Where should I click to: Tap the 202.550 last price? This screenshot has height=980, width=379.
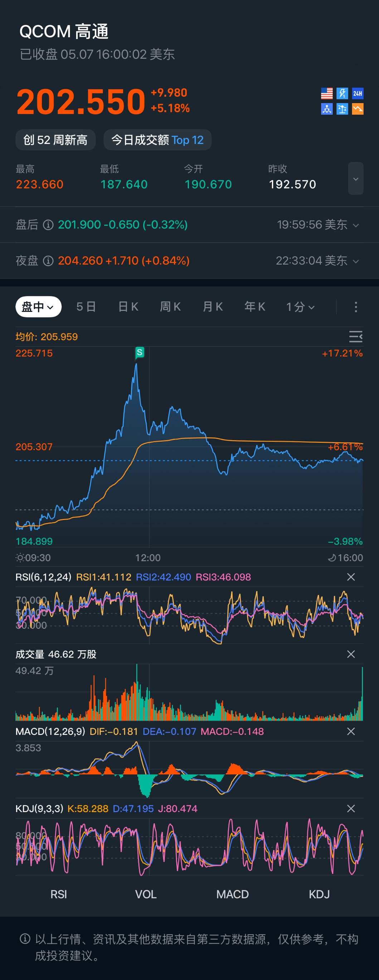pyautogui.click(x=81, y=102)
